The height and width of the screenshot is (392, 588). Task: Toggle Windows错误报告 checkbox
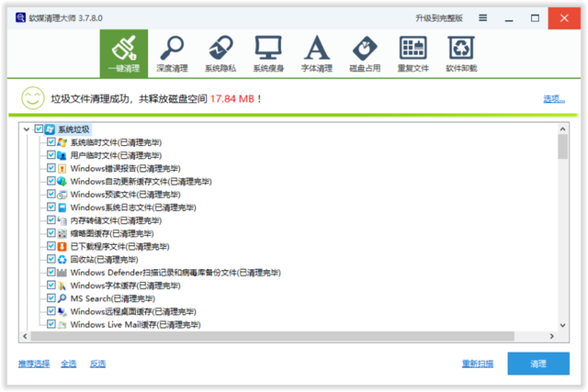[x=51, y=168]
